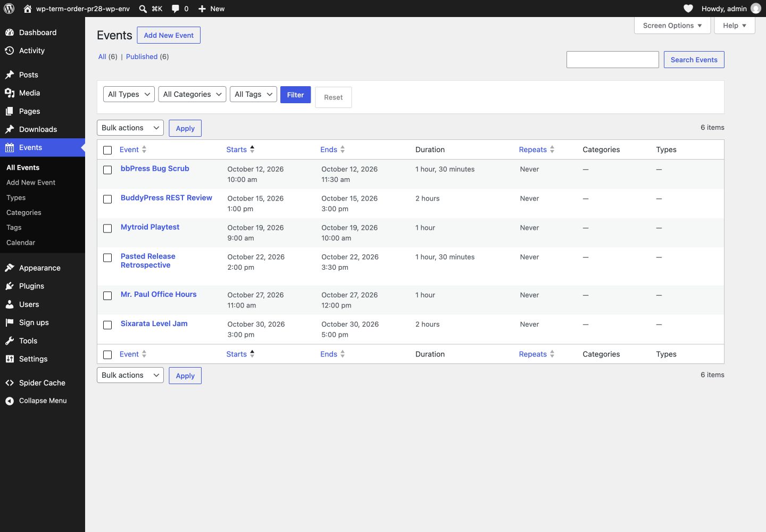This screenshot has width=766, height=532.
Task: Click the events search input field
Action: point(613,60)
